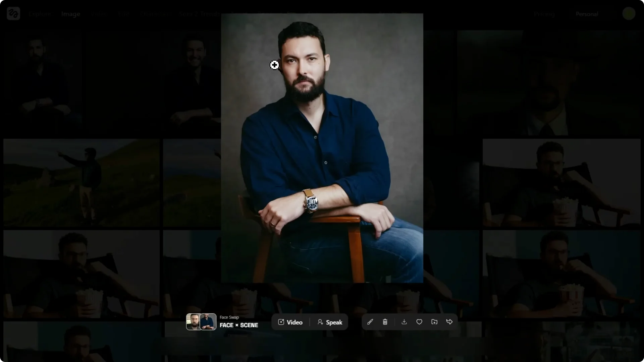Open the user avatar menu
Image resolution: width=644 pixels, height=362 pixels.
click(x=629, y=14)
